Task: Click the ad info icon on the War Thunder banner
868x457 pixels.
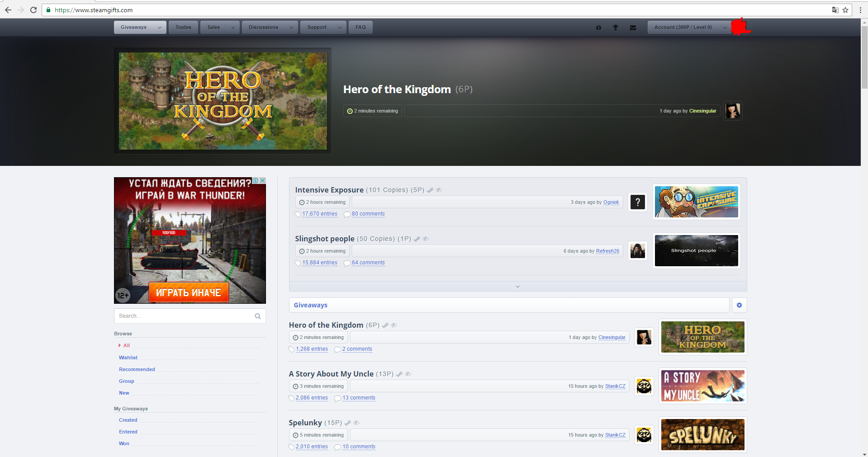Action: click(x=256, y=180)
